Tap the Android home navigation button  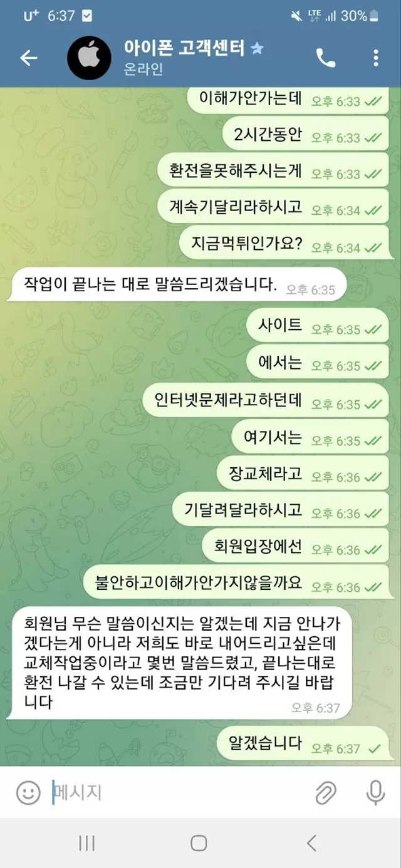pyautogui.click(x=199, y=843)
